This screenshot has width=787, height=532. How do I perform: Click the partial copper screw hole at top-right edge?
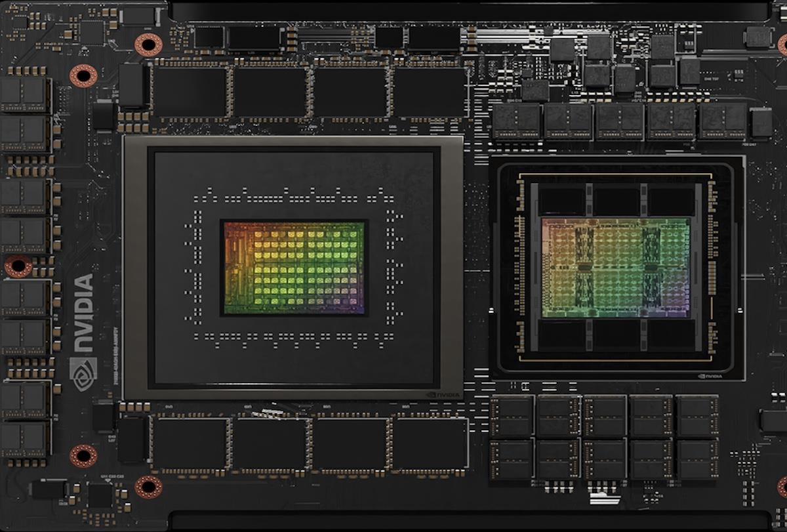(782, 45)
